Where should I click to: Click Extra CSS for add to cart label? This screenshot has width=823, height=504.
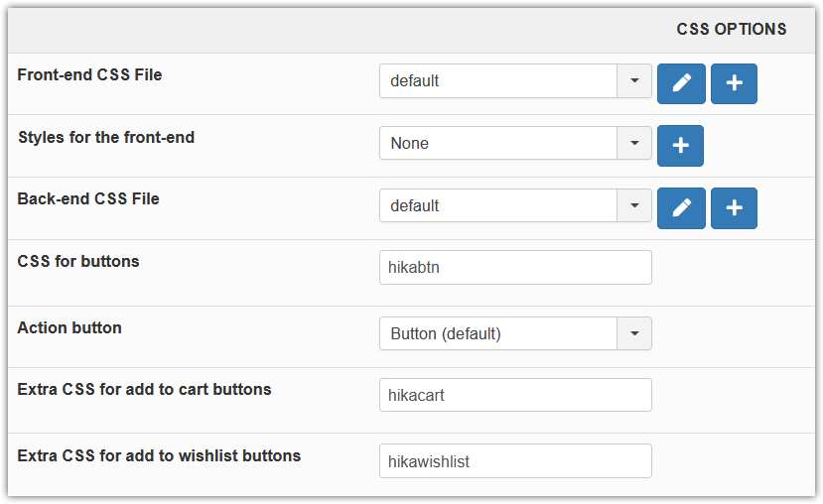tap(144, 389)
